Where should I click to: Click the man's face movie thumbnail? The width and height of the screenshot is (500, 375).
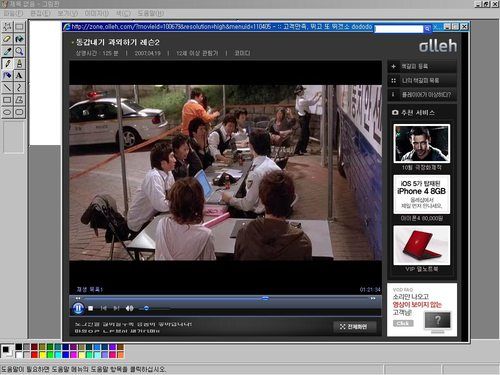[x=422, y=143]
